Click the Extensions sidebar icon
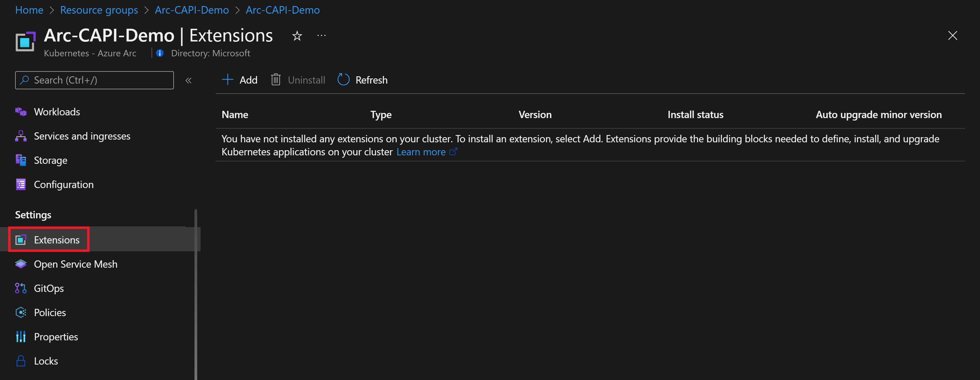This screenshot has height=380, width=980. click(x=21, y=240)
